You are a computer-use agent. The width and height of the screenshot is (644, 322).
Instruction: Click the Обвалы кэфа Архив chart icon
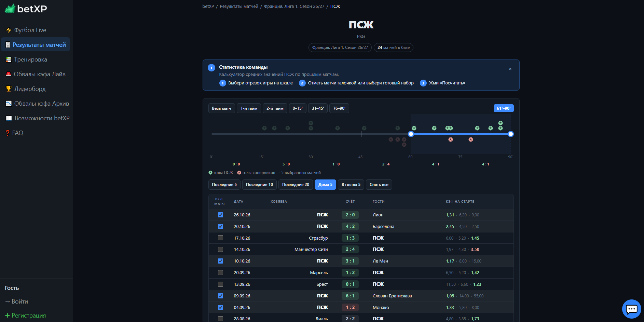coord(9,104)
